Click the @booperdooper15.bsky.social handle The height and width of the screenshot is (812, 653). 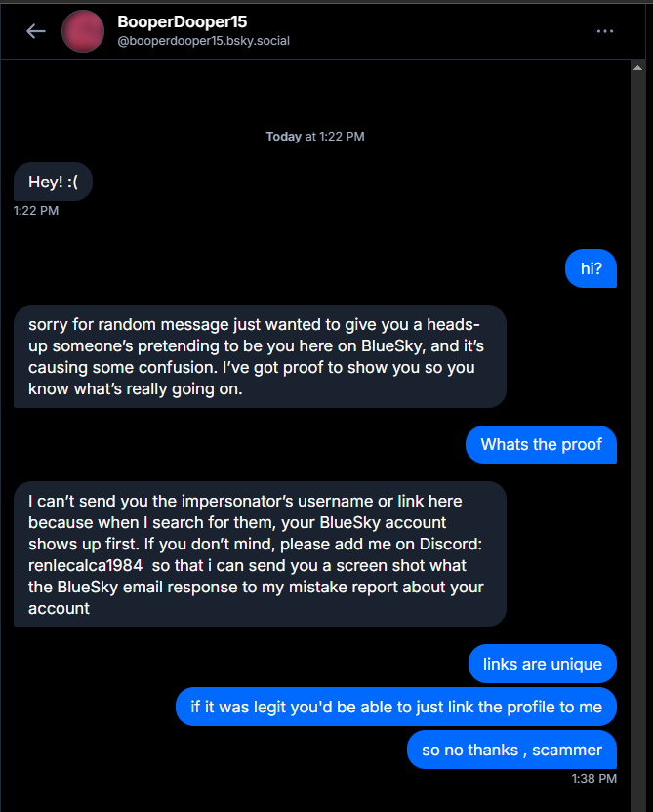tap(203, 41)
